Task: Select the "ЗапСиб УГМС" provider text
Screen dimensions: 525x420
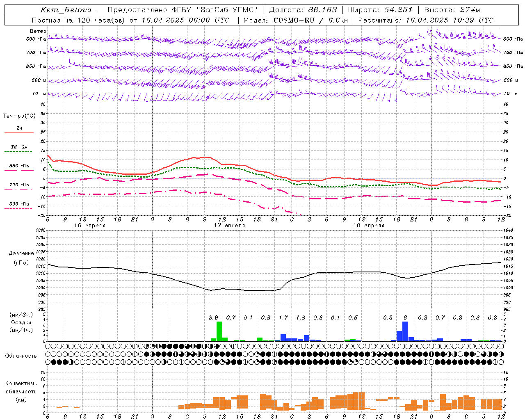Action: coord(227,10)
